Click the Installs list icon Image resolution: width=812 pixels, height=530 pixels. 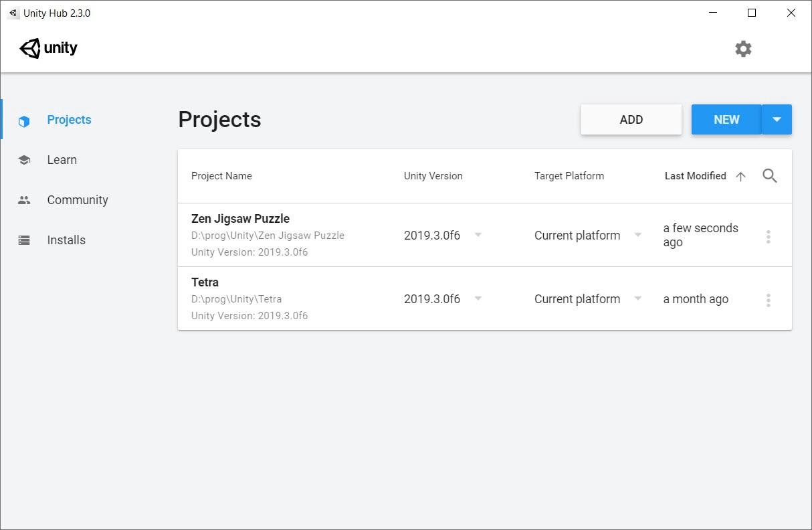coord(25,240)
